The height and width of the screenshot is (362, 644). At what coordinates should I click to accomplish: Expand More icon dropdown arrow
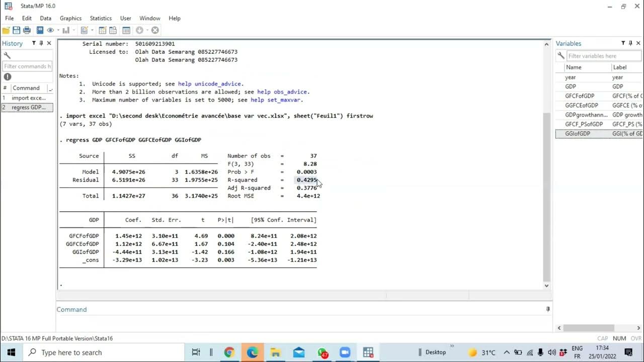point(147,30)
